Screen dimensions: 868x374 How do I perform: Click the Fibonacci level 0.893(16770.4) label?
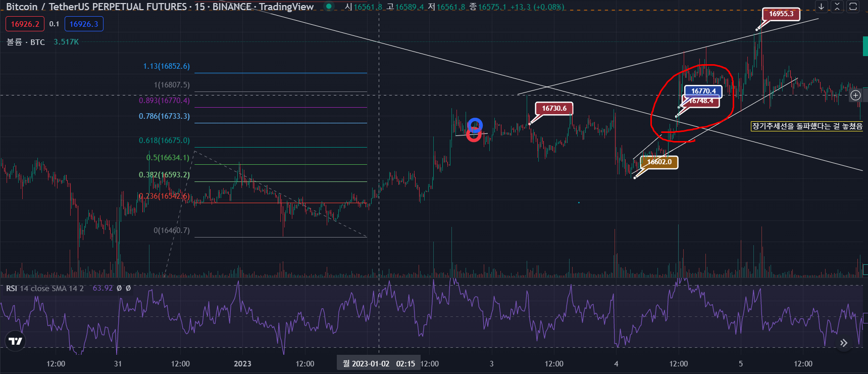(x=165, y=101)
